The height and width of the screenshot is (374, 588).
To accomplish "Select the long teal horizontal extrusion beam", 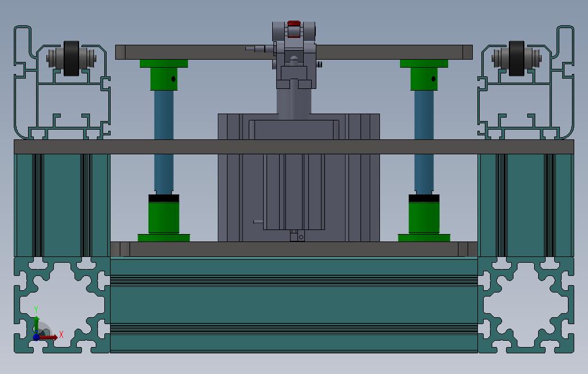I will click(x=294, y=305).
